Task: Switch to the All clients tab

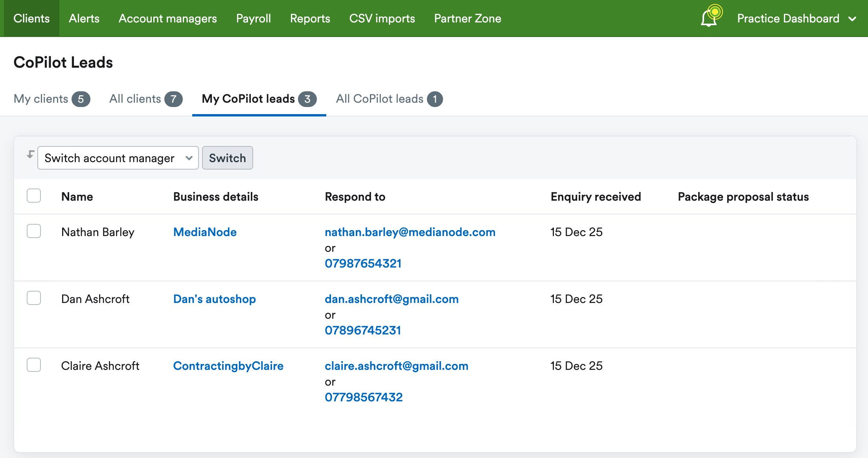Action: (146, 99)
